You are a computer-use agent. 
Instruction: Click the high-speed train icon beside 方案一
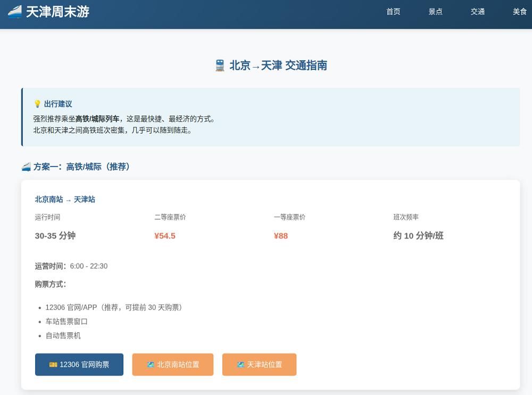coord(26,167)
